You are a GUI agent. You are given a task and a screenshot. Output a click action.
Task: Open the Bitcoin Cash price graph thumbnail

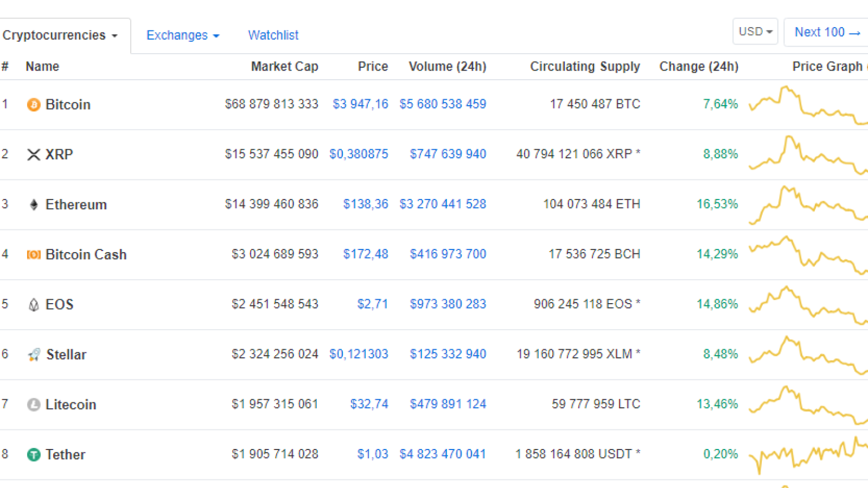(x=808, y=254)
